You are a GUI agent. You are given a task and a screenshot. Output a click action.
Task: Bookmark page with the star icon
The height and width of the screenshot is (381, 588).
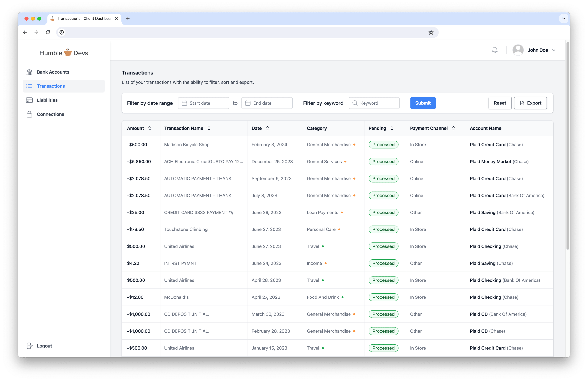431,32
